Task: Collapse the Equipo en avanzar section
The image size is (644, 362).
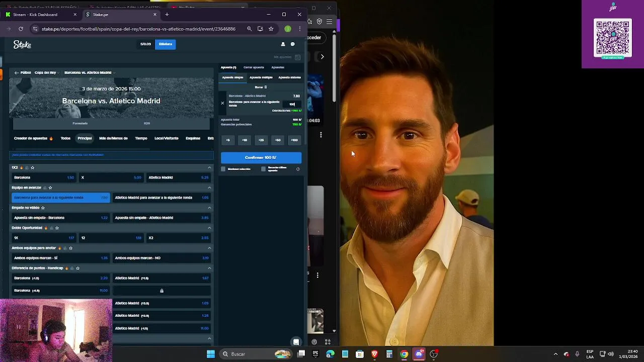Action: point(209,188)
